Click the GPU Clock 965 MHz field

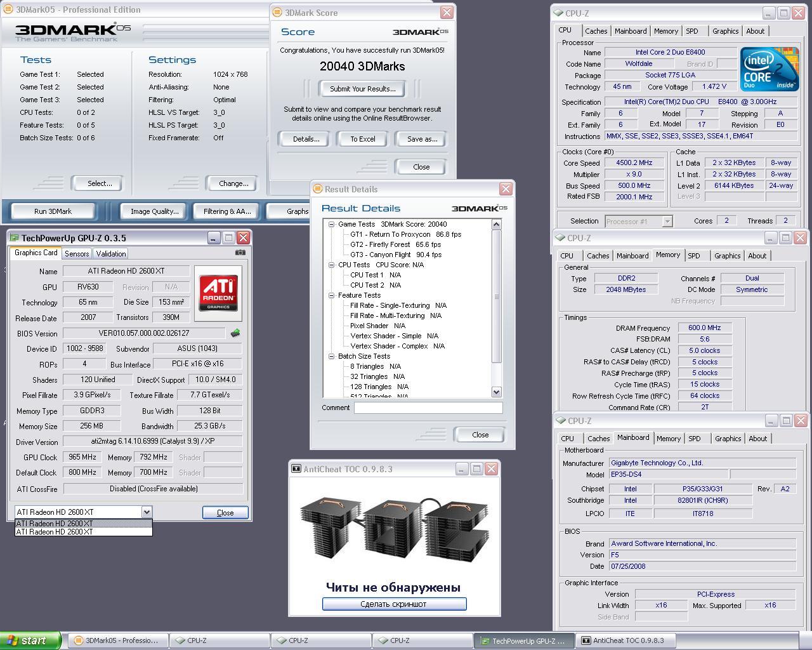[x=82, y=457]
